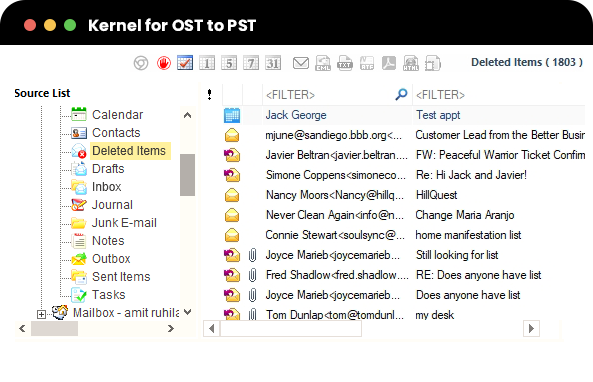593x382 pixels.
Task: Open the Journal folder
Action: [x=112, y=205]
